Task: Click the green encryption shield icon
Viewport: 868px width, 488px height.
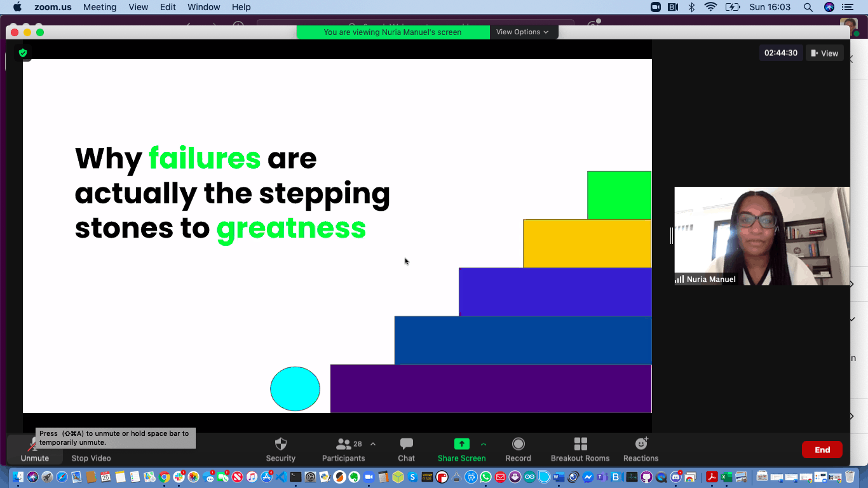Action: [x=23, y=53]
